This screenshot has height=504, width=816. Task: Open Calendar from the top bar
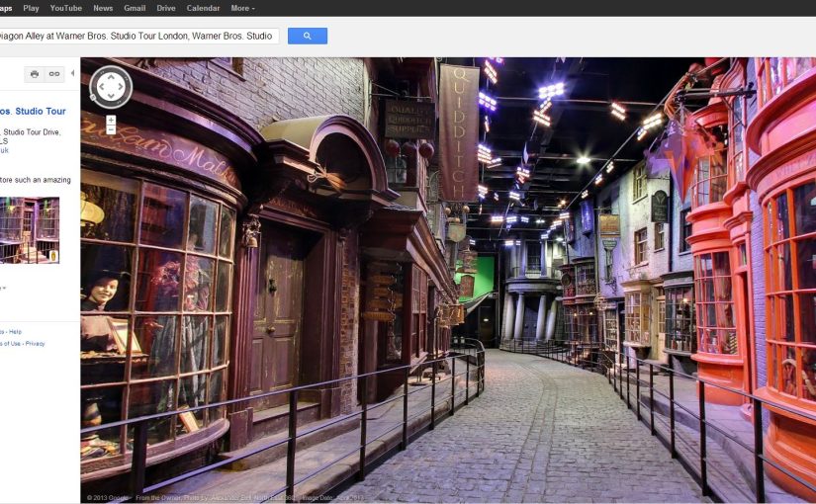click(x=203, y=8)
